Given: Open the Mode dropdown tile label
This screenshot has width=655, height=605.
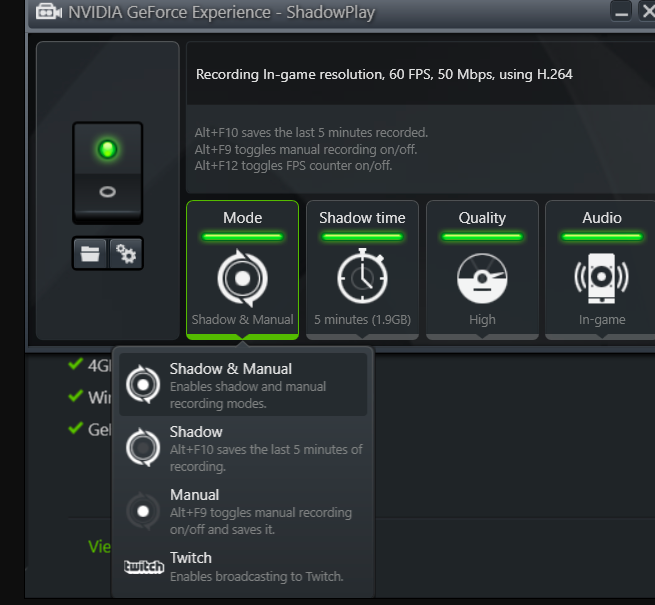Looking at the screenshot, I should (x=242, y=218).
